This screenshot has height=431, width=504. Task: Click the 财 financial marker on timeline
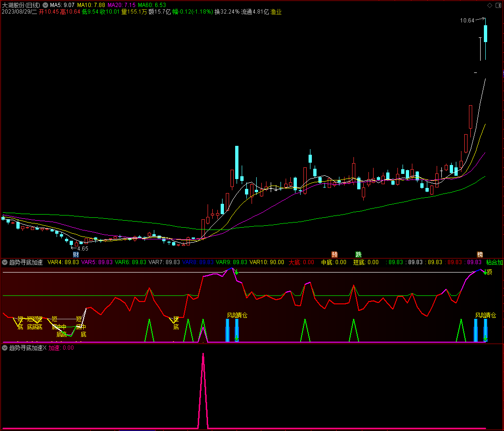pos(76,255)
